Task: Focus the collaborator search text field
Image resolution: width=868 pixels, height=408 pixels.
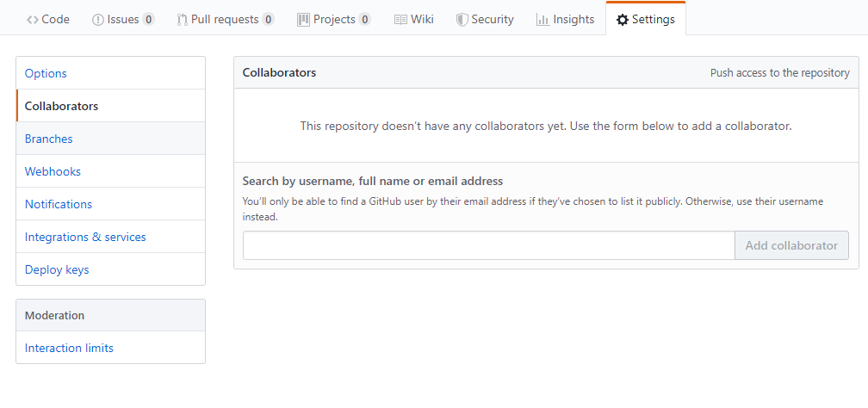Action: [x=488, y=245]
